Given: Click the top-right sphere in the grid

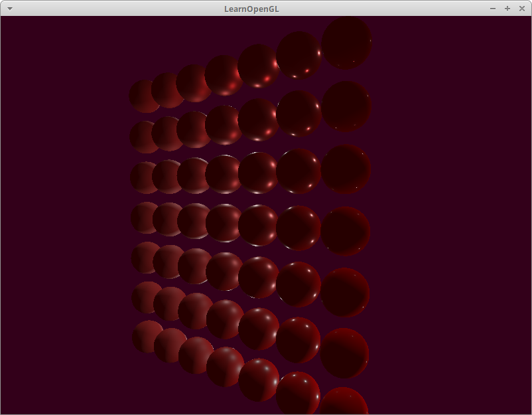Looking at the screenshot, I should click(347, 42).
